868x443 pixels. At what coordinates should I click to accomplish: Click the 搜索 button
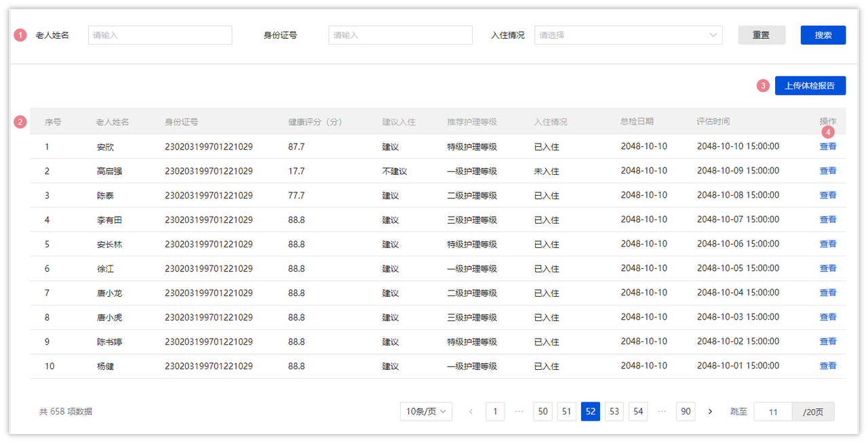point(823,35)
